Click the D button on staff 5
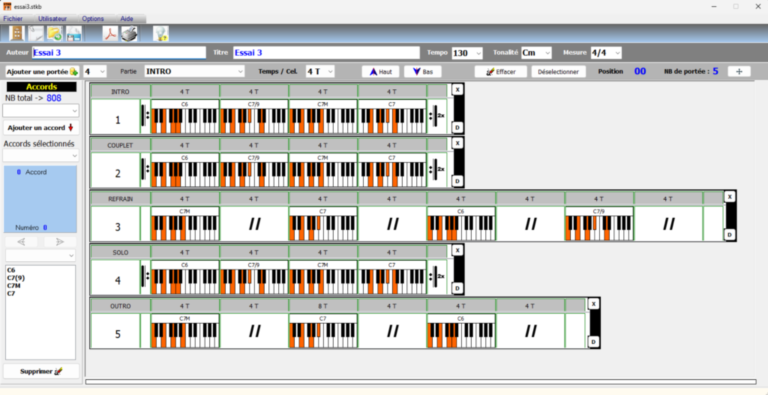 point(594,342)
